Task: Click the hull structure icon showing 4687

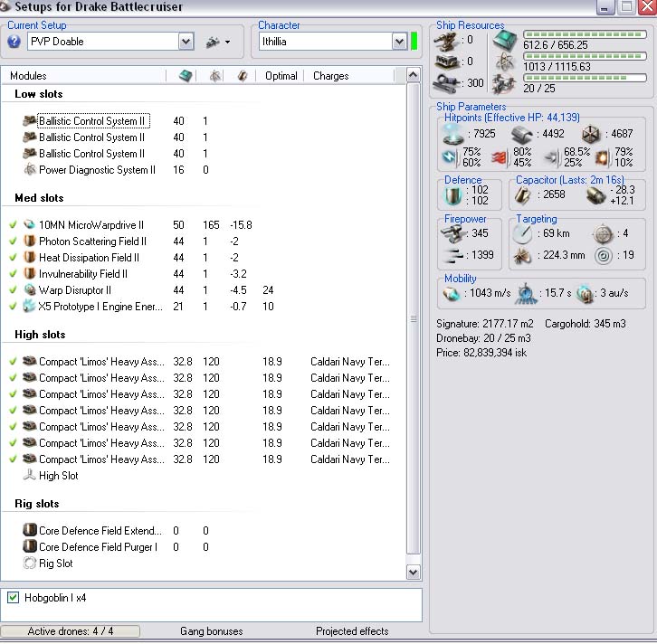Action: coord(591,134)
